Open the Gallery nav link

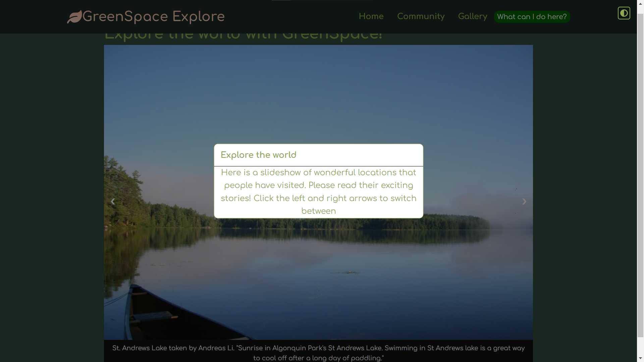click(x=472, y=16)
